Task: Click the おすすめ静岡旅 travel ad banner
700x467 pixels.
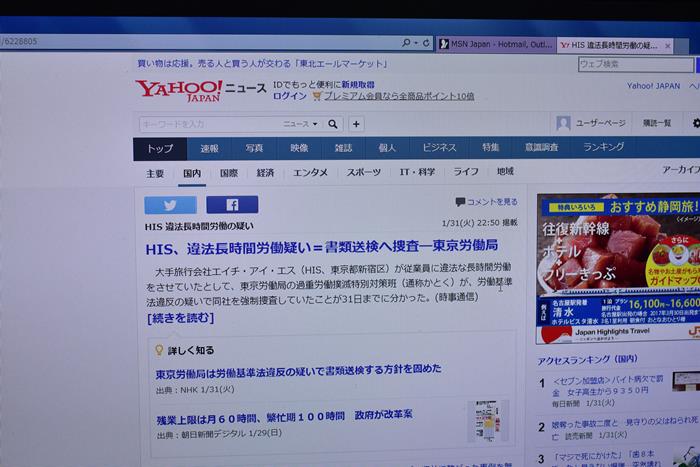Action: click(618, 269)
